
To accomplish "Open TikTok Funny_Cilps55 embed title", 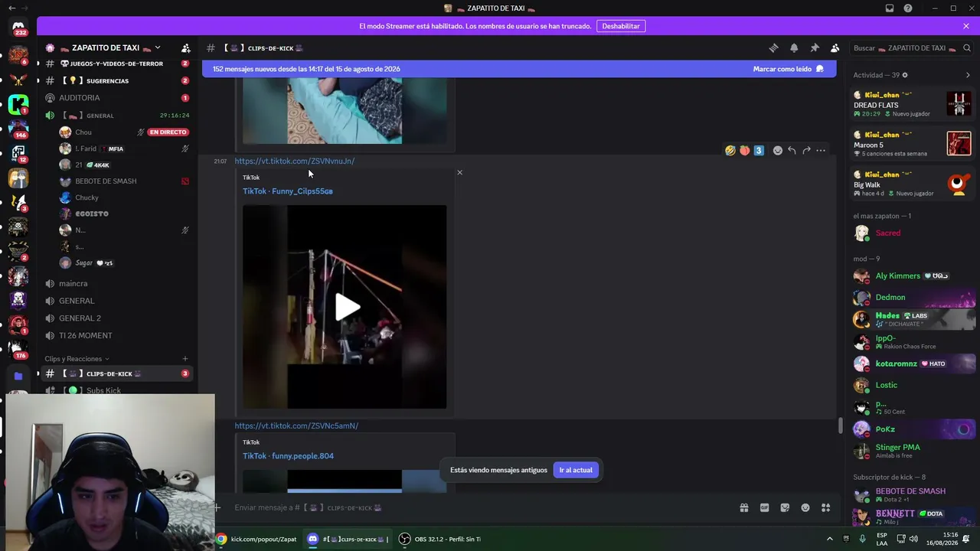I will (x=288, y=191).
